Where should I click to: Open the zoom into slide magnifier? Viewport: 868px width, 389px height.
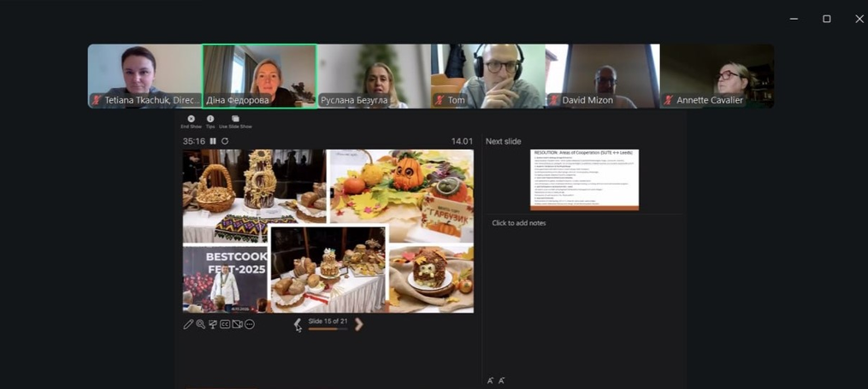pyautogui.click(x=200, y=324)
